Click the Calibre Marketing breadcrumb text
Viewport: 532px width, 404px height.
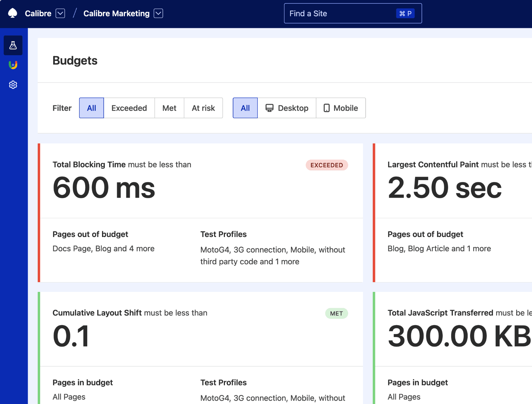116,13
